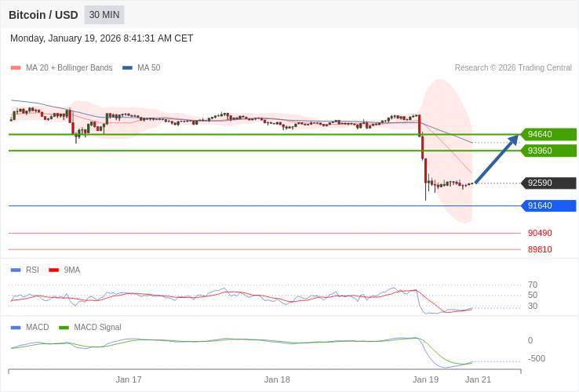The image size is (579, 392).
Task: Click the RSI 30 level label
Action: pos(533,306)
